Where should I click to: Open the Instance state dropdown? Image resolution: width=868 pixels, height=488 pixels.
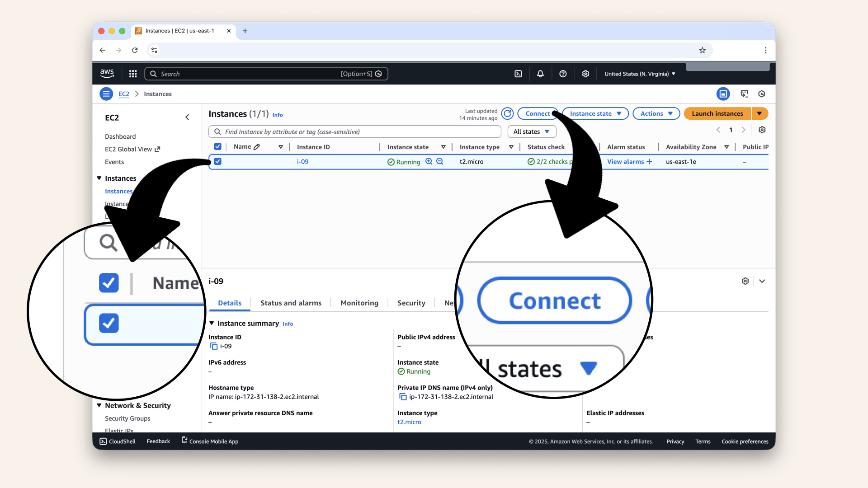(595, 113)
